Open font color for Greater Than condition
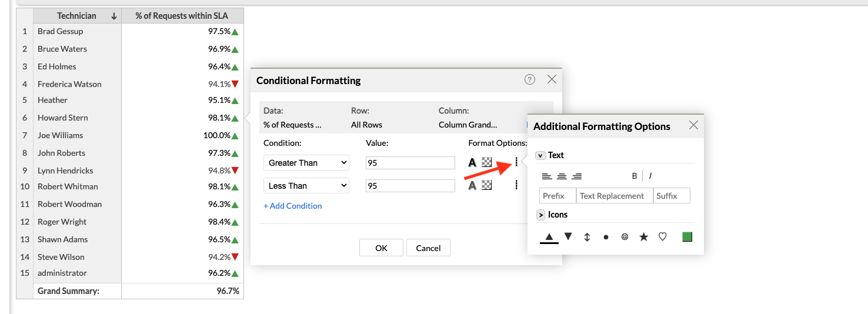Screen dimensions: 868x314 [472, 163]
